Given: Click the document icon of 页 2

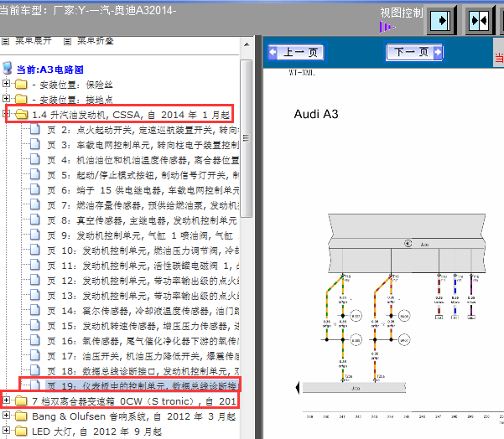Looking at the screenshot, I should point(34,129).
